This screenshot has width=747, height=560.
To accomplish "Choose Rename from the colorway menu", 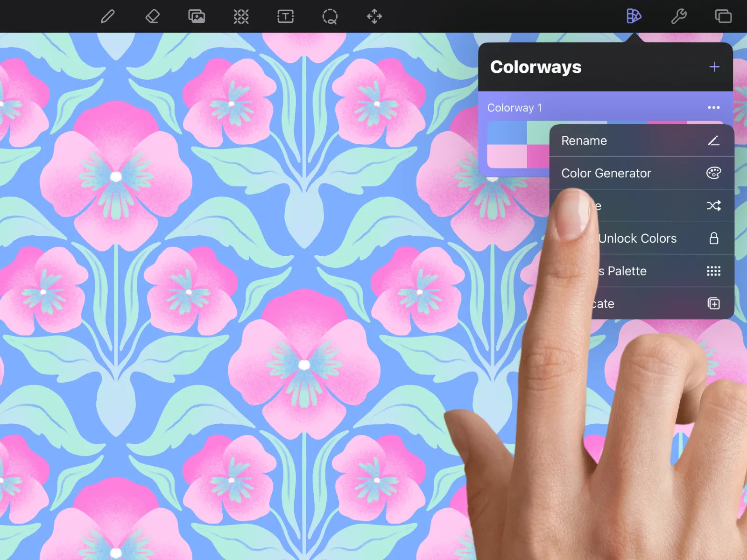I will 641,140.
